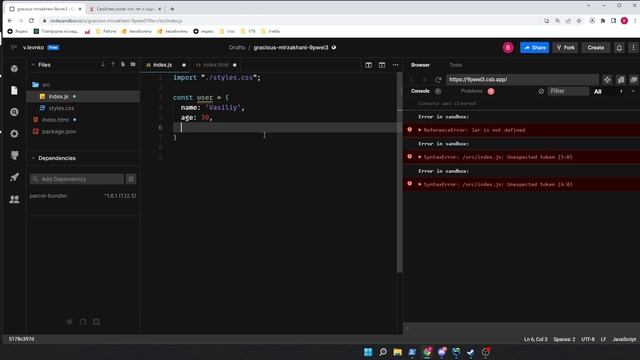Click the new folder icon in Files header
Image resolution: width=640 pixels, height=360 pixels.
pyautogui.click(x=133, y=64)
